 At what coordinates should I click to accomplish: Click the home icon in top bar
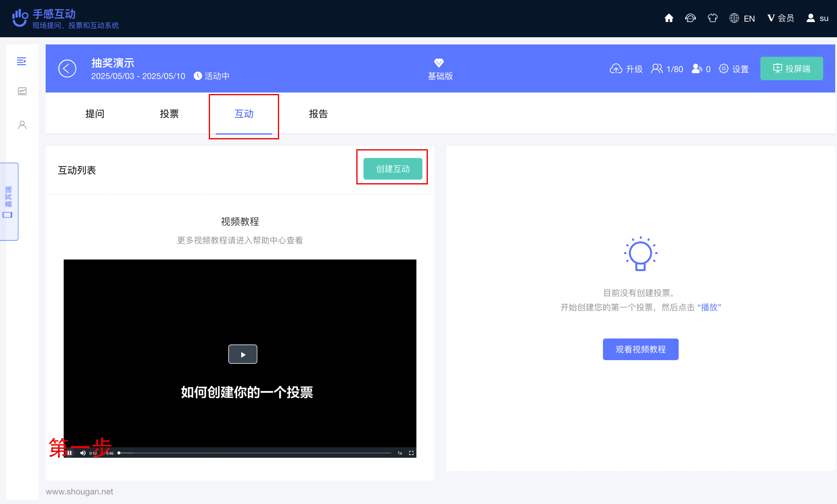coord(668,18)
